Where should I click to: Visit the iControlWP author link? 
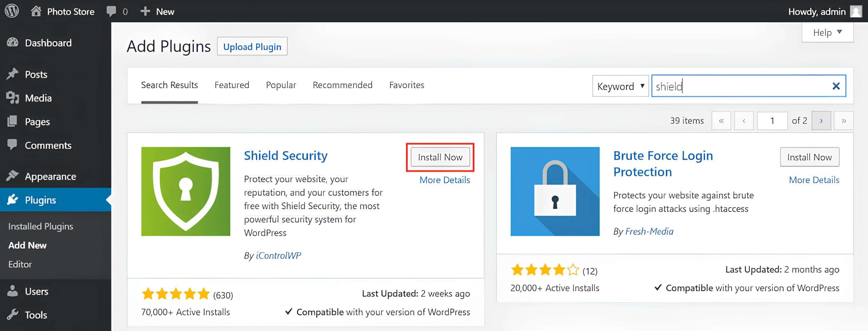279,255
